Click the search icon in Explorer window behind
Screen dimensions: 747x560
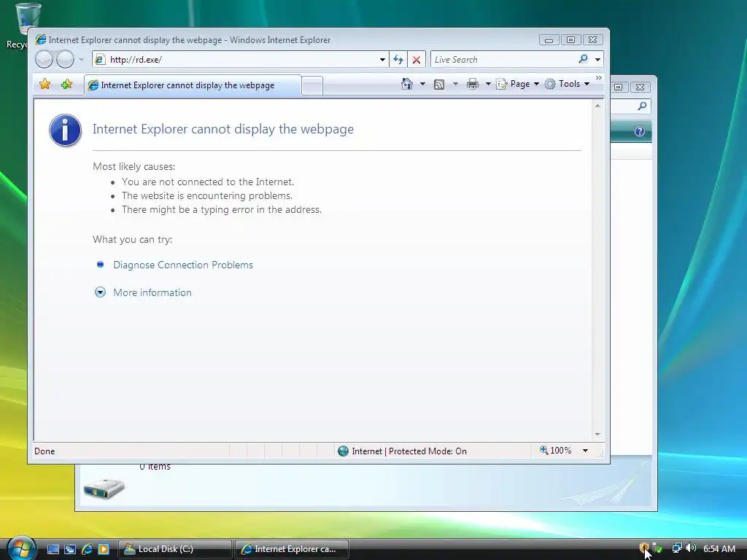pos(642,106)
